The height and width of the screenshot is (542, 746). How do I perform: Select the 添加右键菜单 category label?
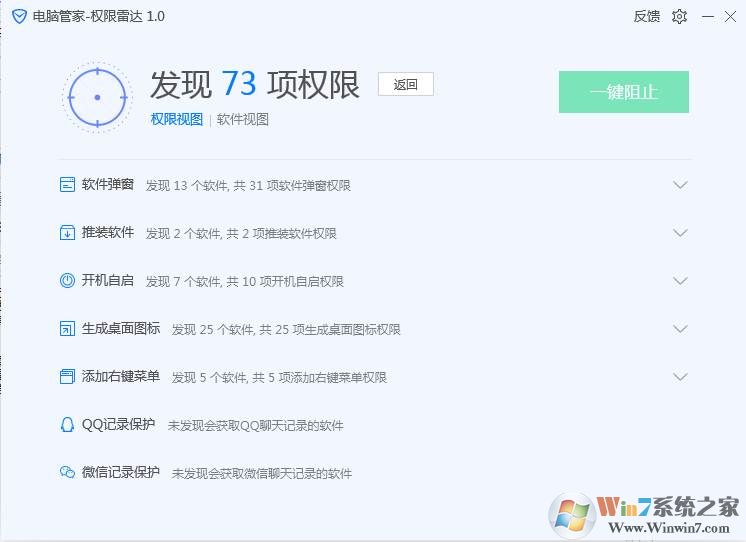(121, 376)
